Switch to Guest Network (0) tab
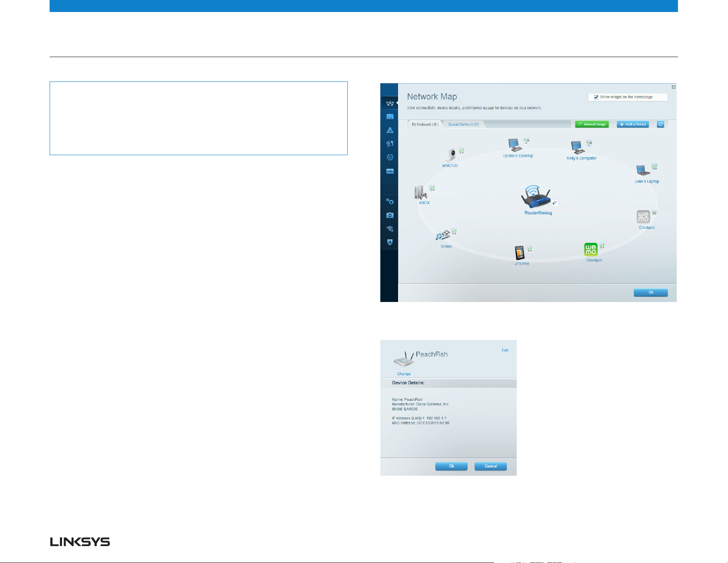 pos(463,125)
